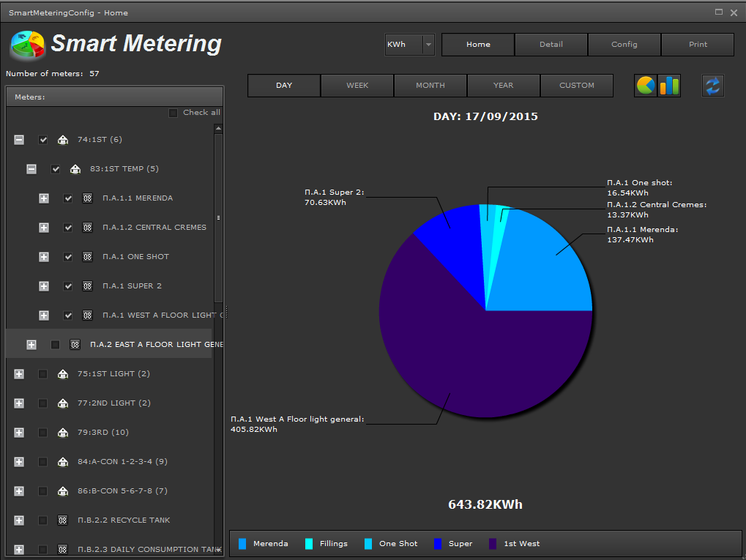746x560 pixels.
Task: Switch to pie chart view icon
Action: (x=645, y=86)
